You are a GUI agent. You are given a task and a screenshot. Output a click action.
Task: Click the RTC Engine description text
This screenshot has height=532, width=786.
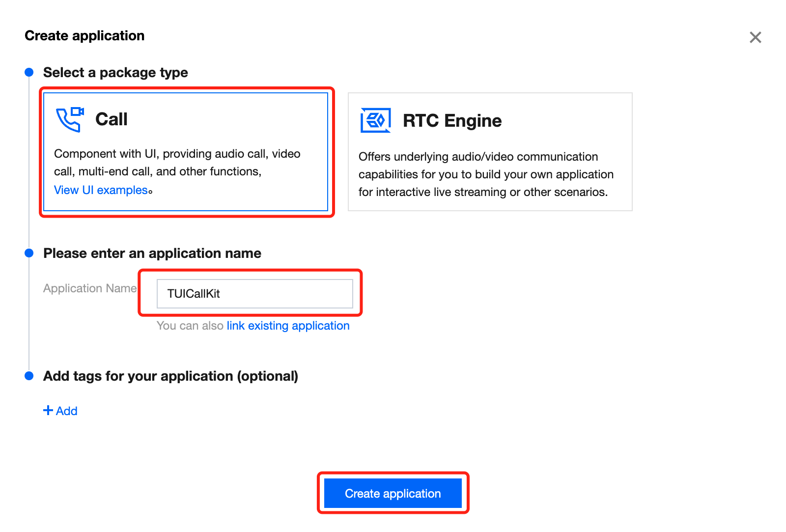coord(486,174)
